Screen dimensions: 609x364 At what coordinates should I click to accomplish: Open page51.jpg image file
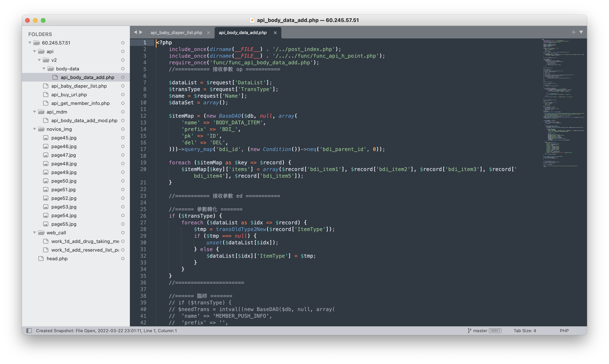point(63,190)
